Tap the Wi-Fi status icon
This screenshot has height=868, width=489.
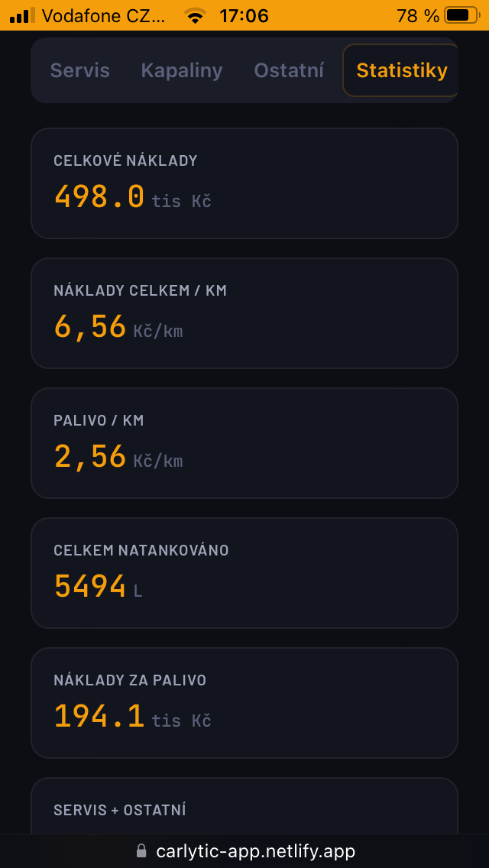pos(196,16)
